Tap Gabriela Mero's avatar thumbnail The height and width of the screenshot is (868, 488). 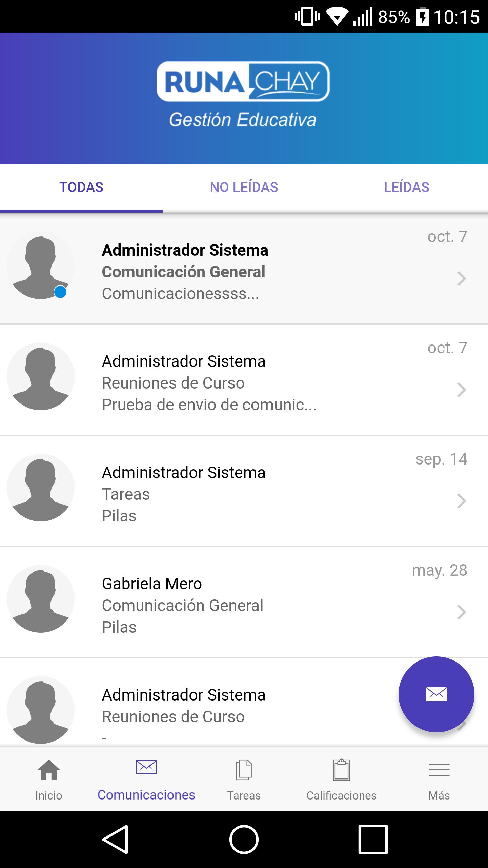click(41, 599)
